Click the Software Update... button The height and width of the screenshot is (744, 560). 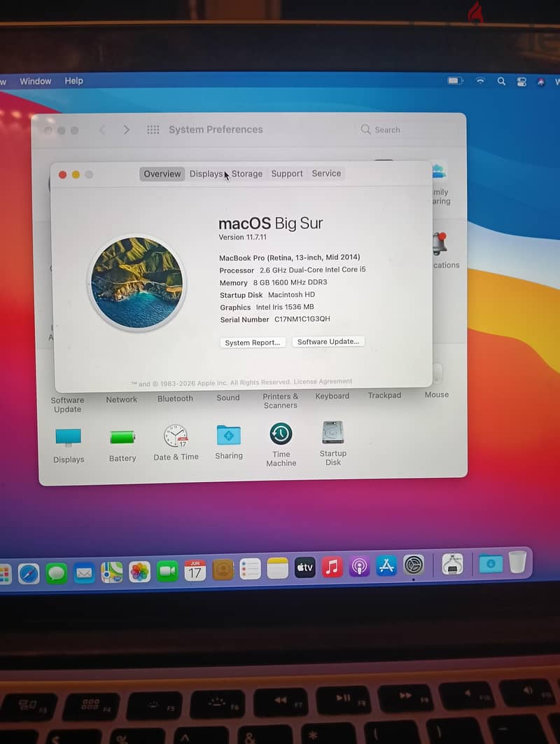tap(328, 342)
